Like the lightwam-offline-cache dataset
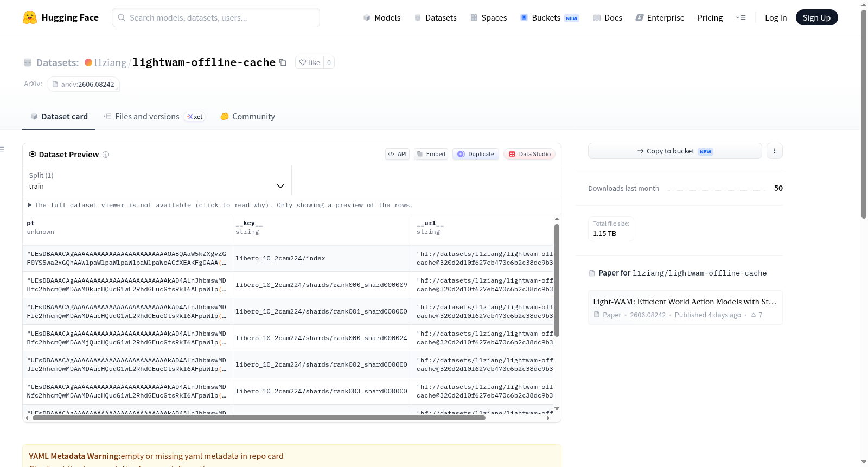Viewport: 868px width, 467px height. coord(310,62)
